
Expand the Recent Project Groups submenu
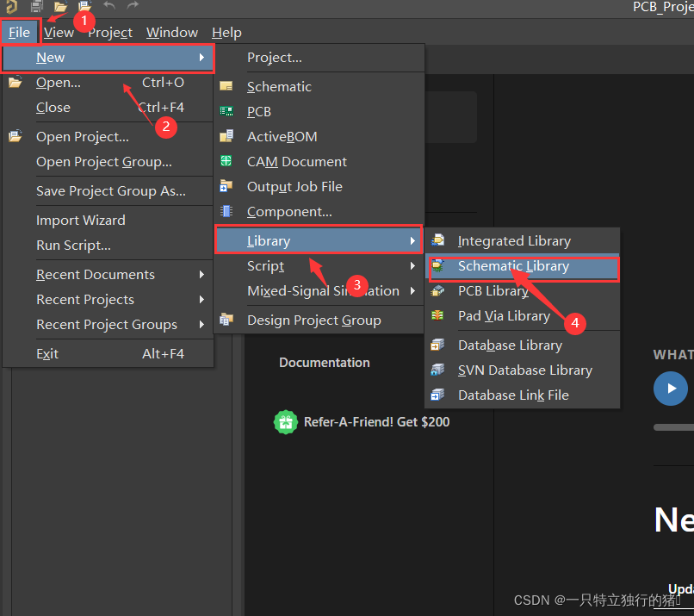[x=201, y=325]
